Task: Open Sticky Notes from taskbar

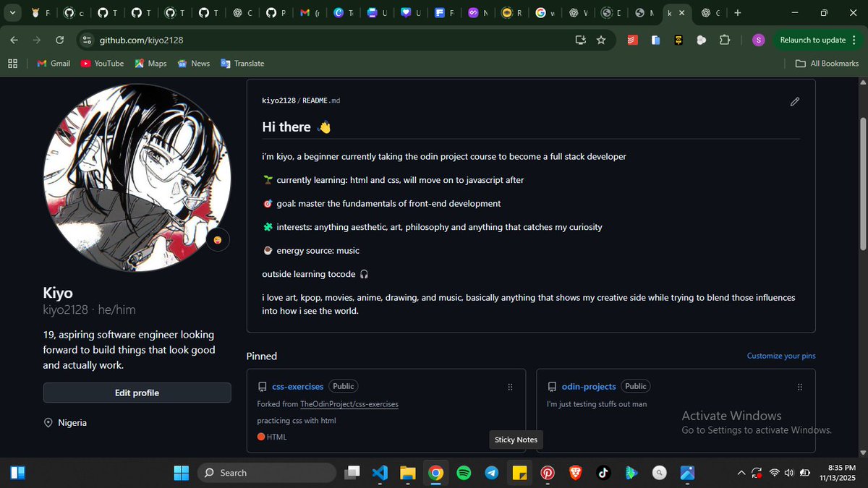Action: click(519, 473)
